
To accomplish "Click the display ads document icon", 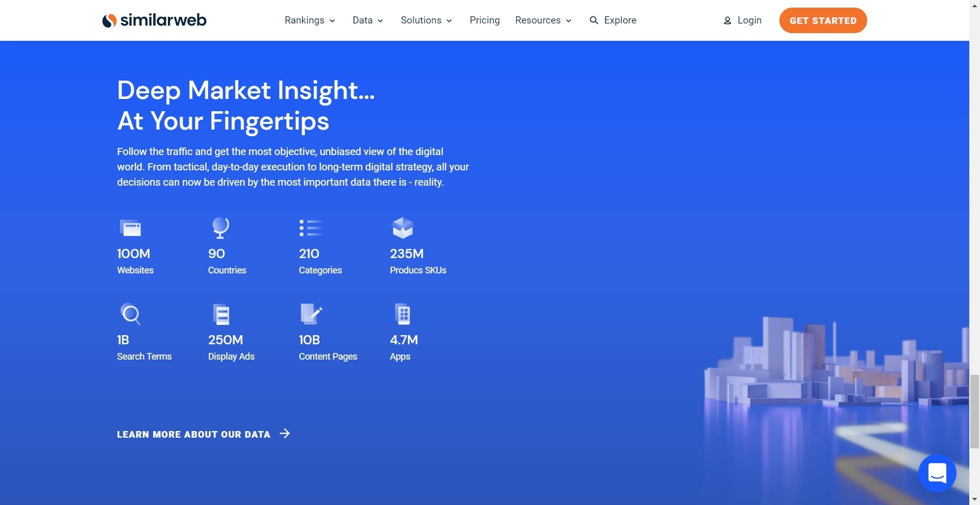I will coord(221,314).
